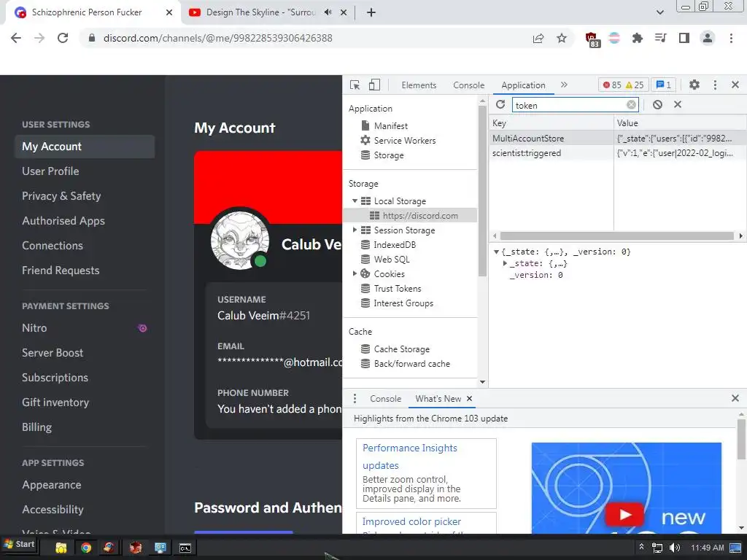Viewport: 747px width, 560px height.
Task: Click the storage table horizontal scrollbar
Action: tap(617, 236)
